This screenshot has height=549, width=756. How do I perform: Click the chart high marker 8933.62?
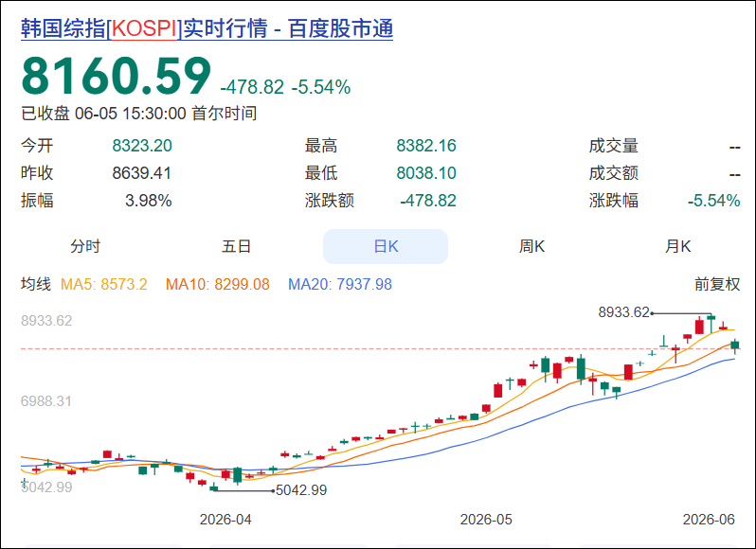pos(624,312)
